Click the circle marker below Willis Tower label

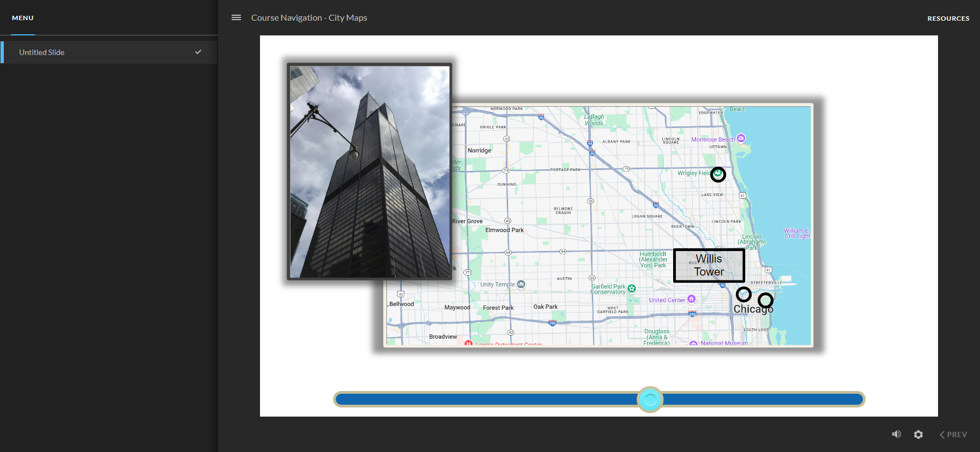point(743,295)
